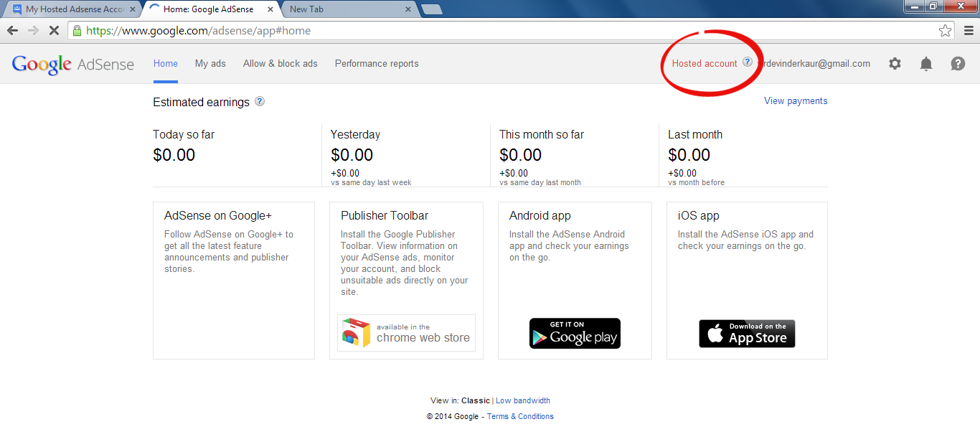
Task: Open the Chrome menu hamburger icon
Action: [x=968, y=31]
